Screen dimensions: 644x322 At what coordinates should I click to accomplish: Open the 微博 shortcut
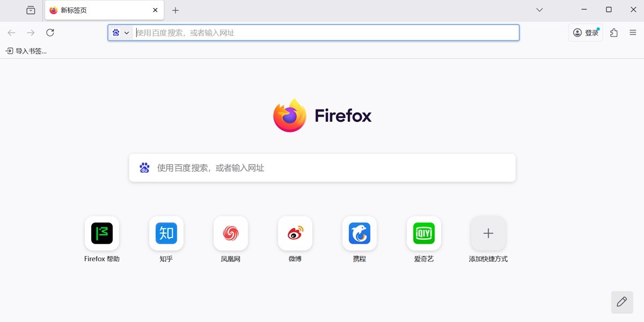(295, 233)
